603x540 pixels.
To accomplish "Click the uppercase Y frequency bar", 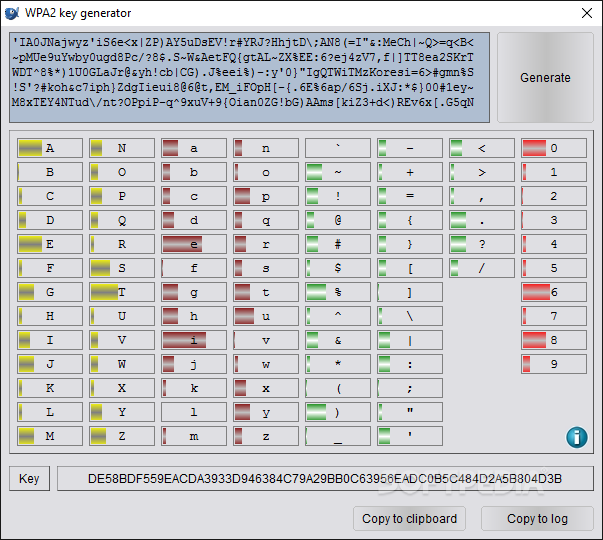I will coord(122,412).
